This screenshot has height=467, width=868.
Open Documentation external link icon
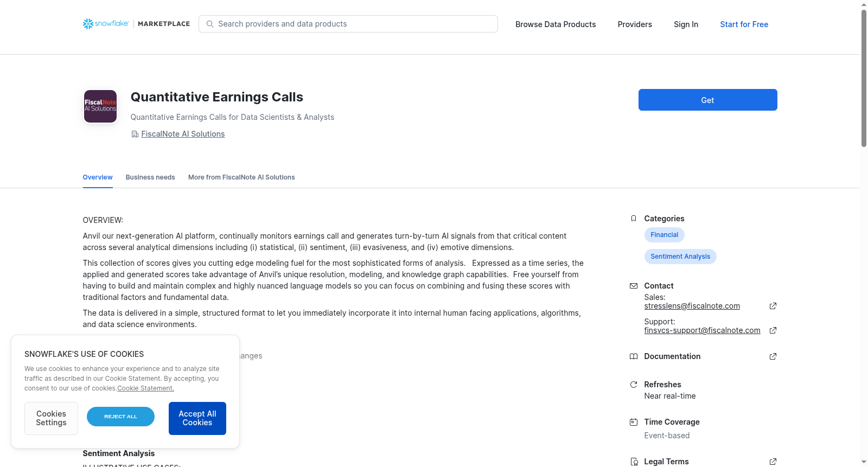(x=773, y=356)
